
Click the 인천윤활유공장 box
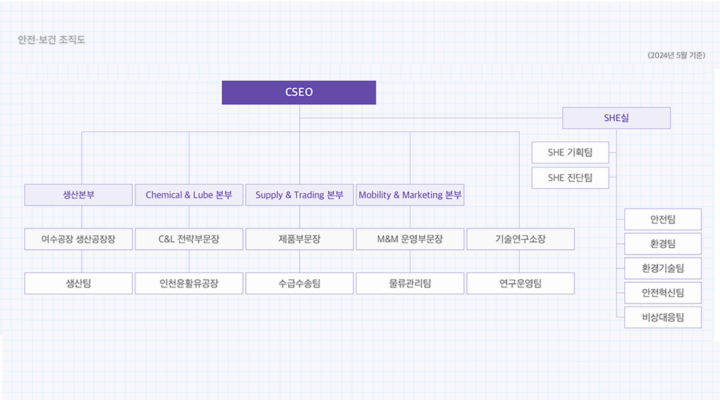(189, 283)
